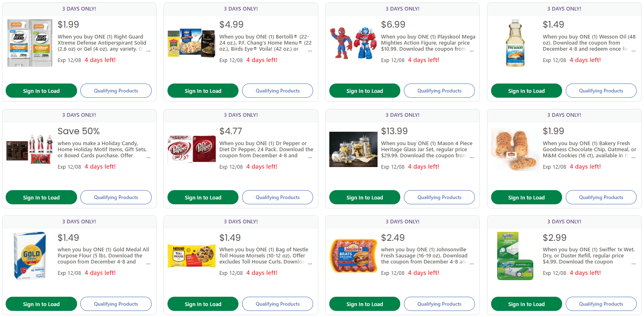This screenshot has width=644, height=317.
Task: View Qualifying Products for Playskool coupon
Action: [439, 91]
